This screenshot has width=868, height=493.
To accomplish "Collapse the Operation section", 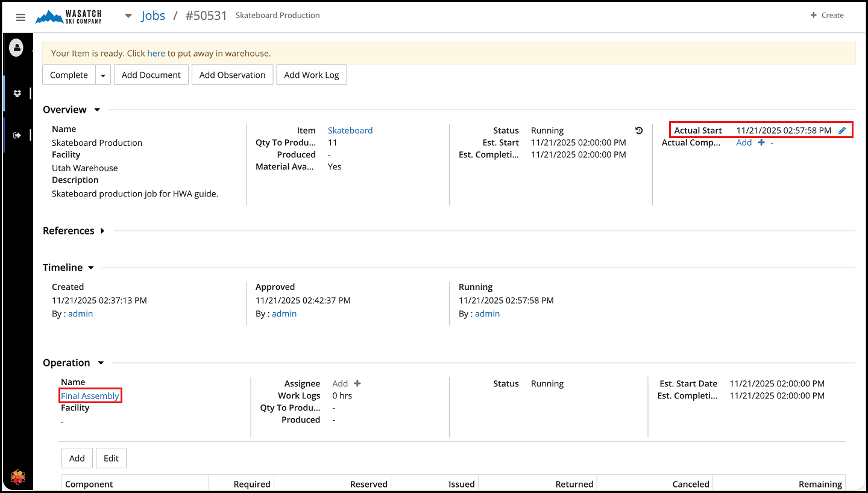I will coord(101,363).
